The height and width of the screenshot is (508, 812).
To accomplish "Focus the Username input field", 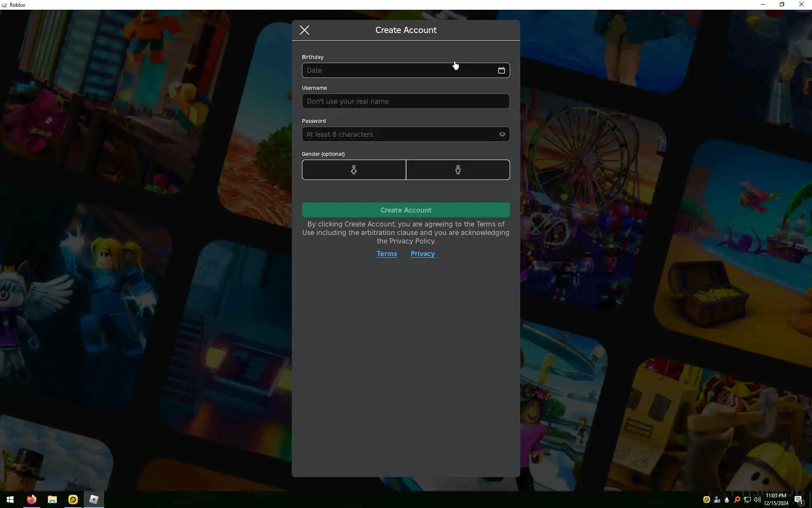I will tap(406, 101).
